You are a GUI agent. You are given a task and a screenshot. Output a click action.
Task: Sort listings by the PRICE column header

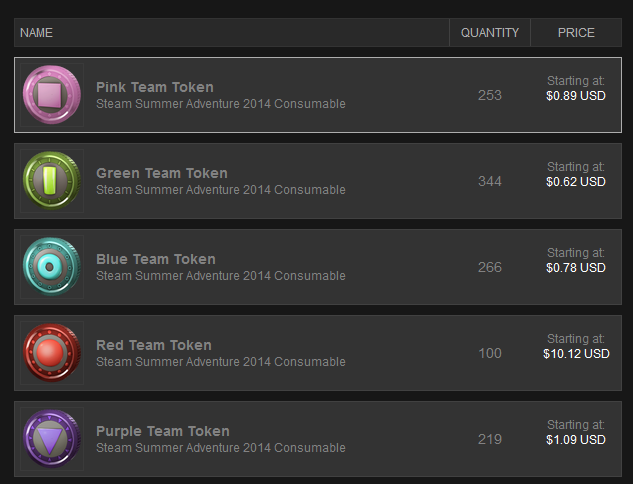point(576,33)
